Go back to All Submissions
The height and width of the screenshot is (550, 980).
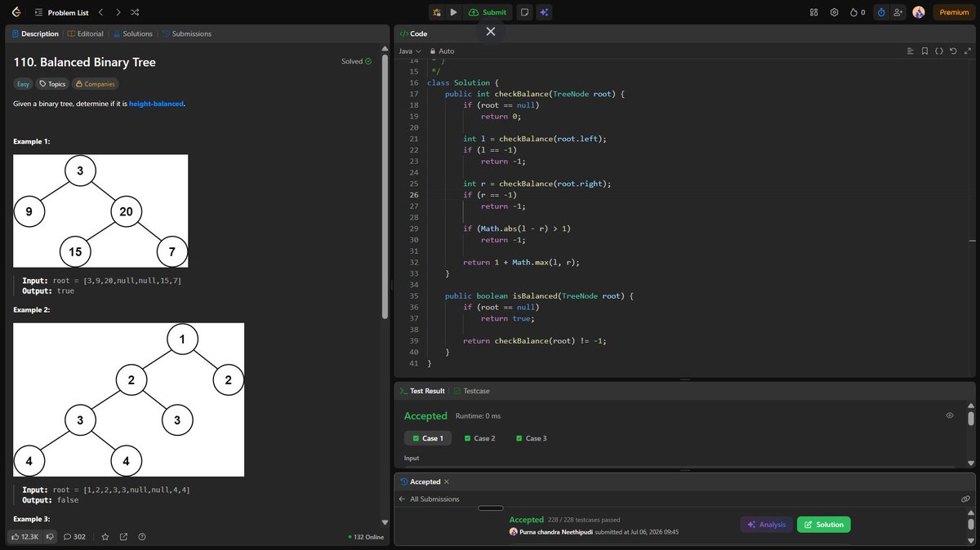(429, 499)
